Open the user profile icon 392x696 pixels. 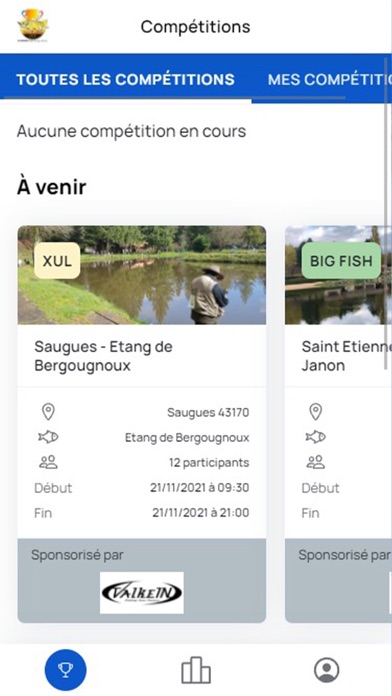[327, 670]
